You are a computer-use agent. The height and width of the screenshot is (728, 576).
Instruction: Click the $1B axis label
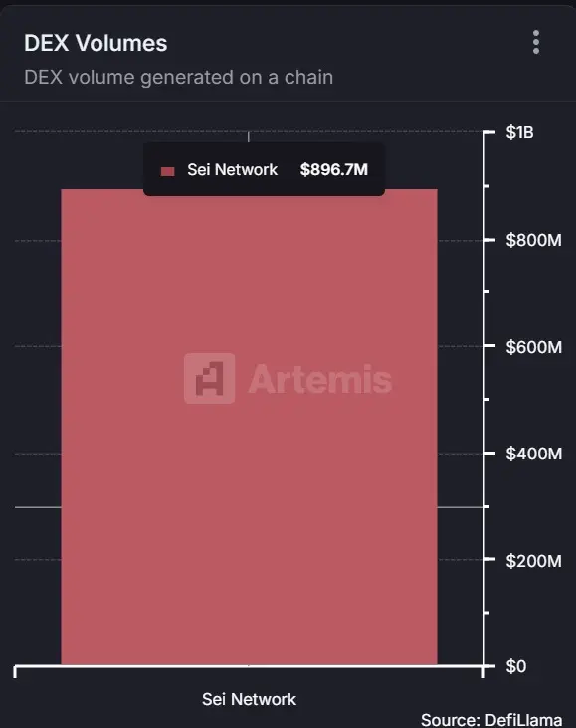click(519, 133)
